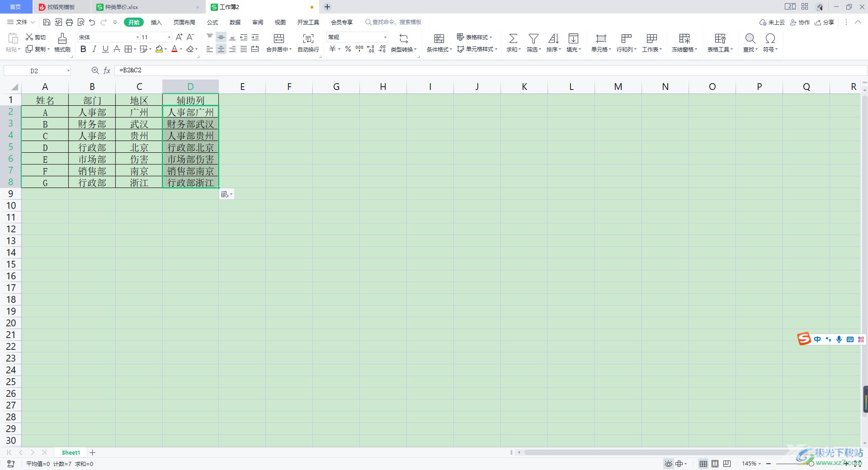Click the Cut (剪切) button

36,37
